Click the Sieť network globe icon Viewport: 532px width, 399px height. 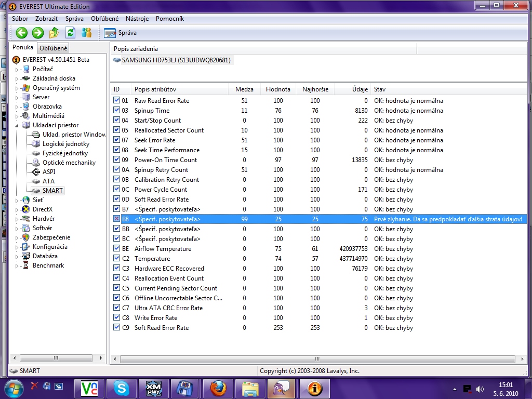pyautogui.click(x=26, y=200)
